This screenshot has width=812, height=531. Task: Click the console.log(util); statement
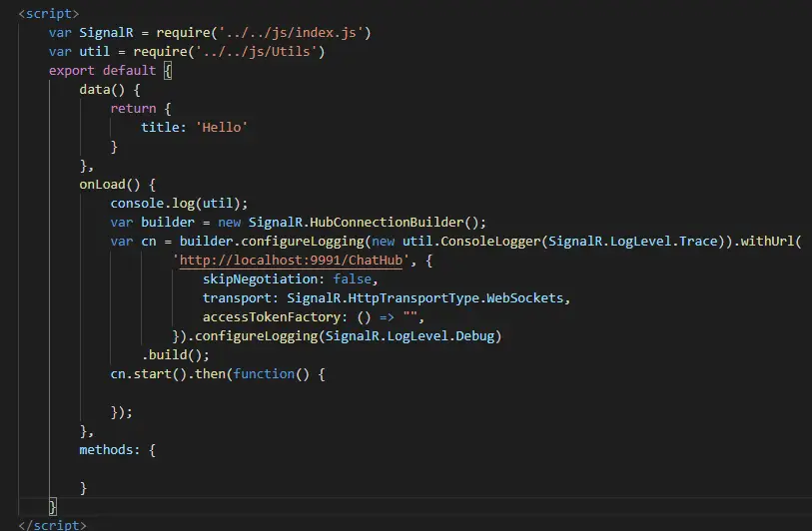[x=179, y=204]
